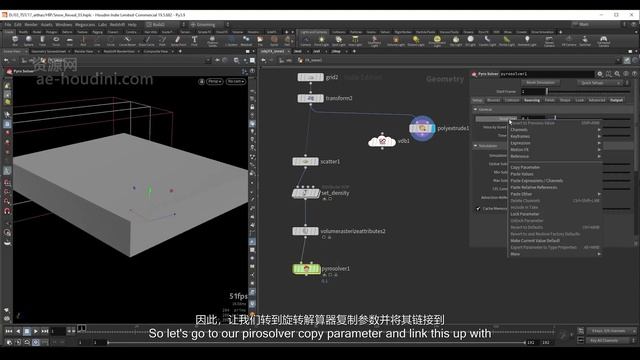Select the Environment Light shelf tool

pos(437,41)
